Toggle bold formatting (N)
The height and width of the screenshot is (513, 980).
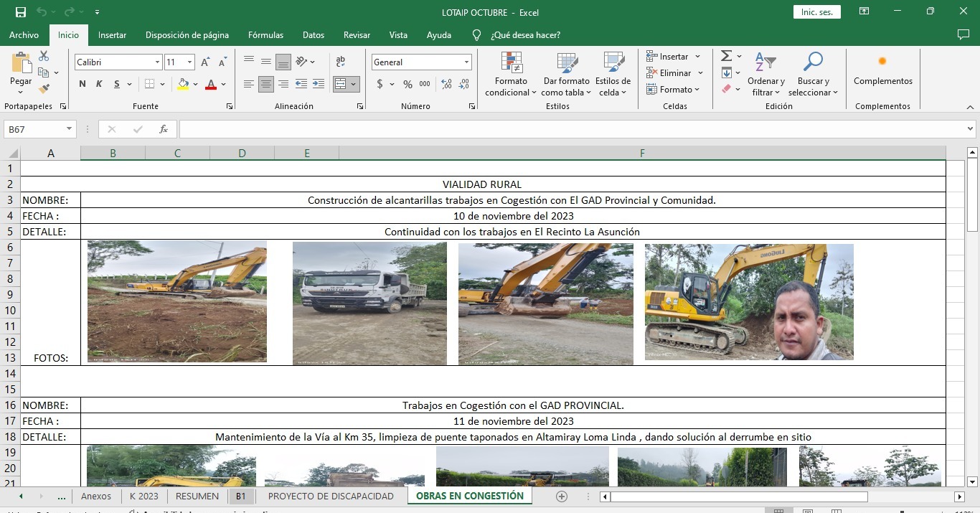83,84
